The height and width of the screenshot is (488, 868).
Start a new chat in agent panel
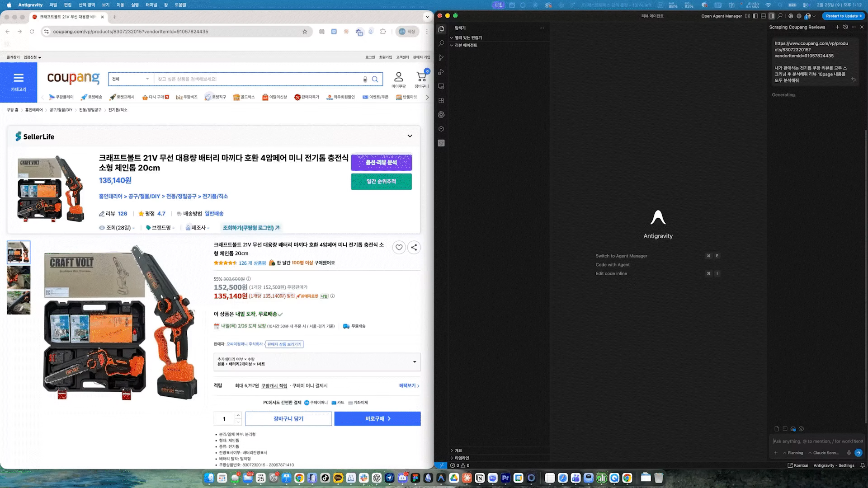click(837, 27)
